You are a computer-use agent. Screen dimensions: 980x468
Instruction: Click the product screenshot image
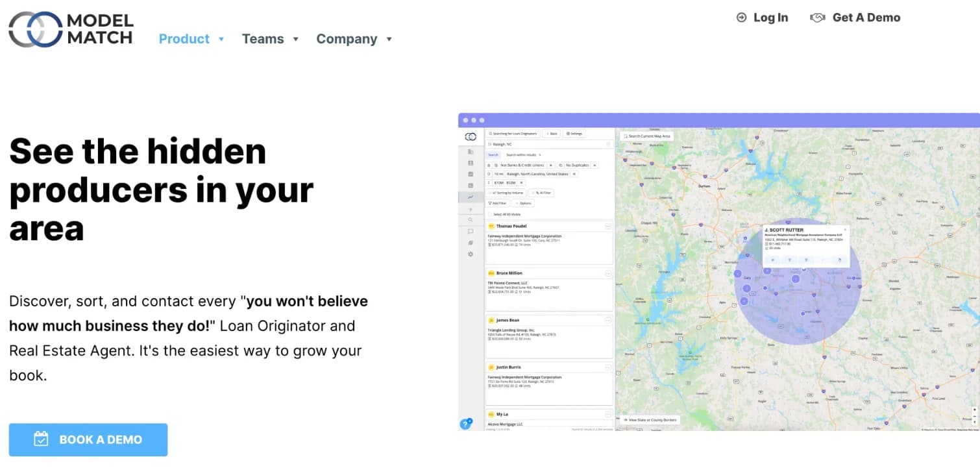pos(719,272)
